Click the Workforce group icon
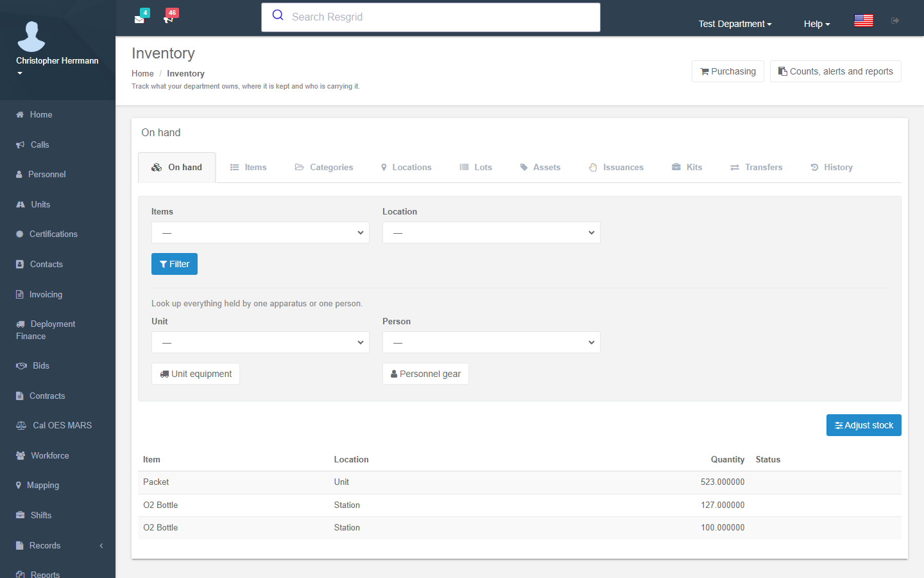Image resolution: width=924 pixels, height=578 pixels. 21,455
